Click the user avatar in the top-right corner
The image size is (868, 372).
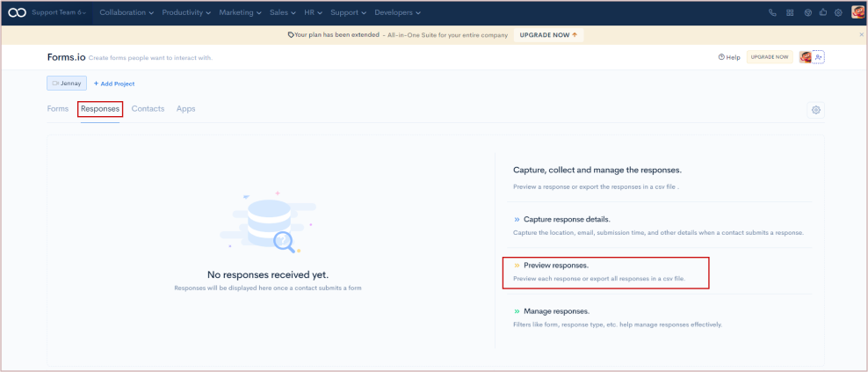click(x=857, y=12)
